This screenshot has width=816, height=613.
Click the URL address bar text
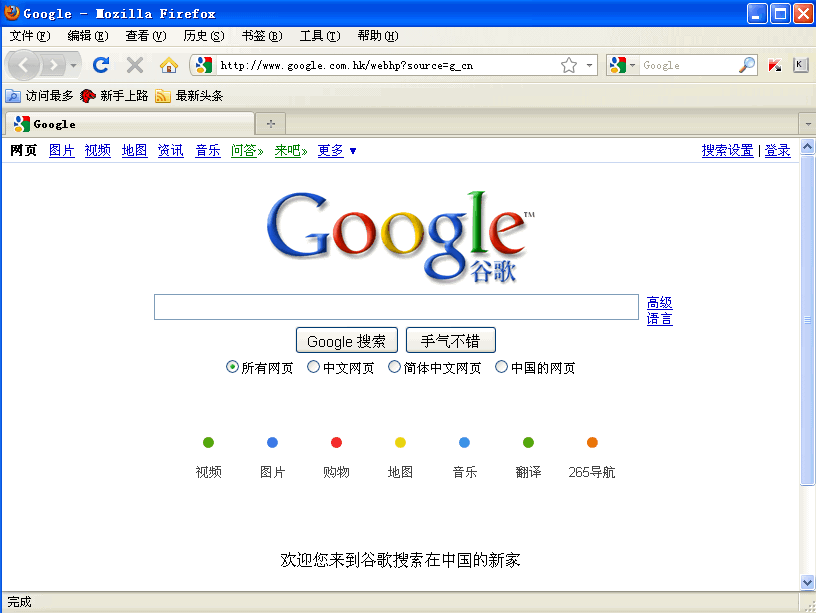pyautogui.click(x=347, y=65)
